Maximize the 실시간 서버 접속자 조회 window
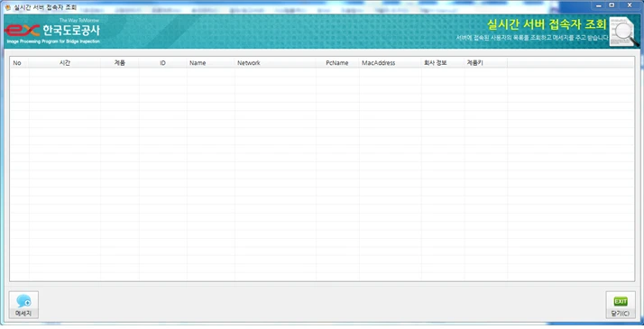The height and width of the screenshot is (329, 644). click(x=612, y=5)
